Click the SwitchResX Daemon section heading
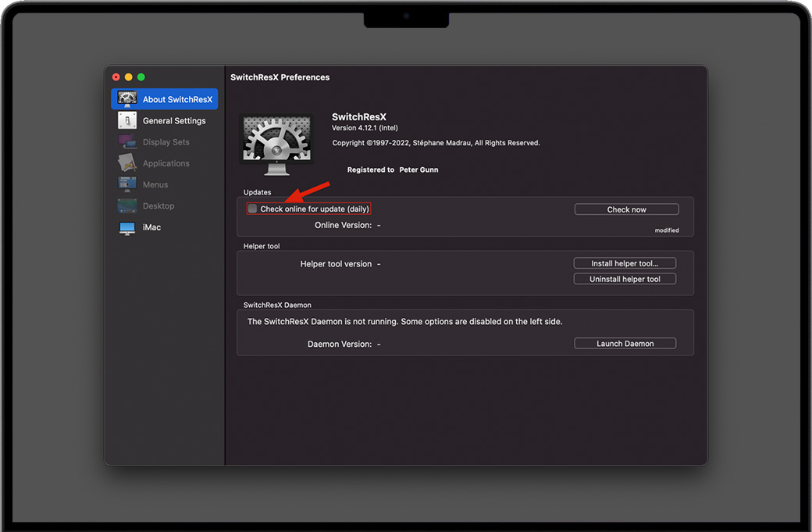 point(278,305)
